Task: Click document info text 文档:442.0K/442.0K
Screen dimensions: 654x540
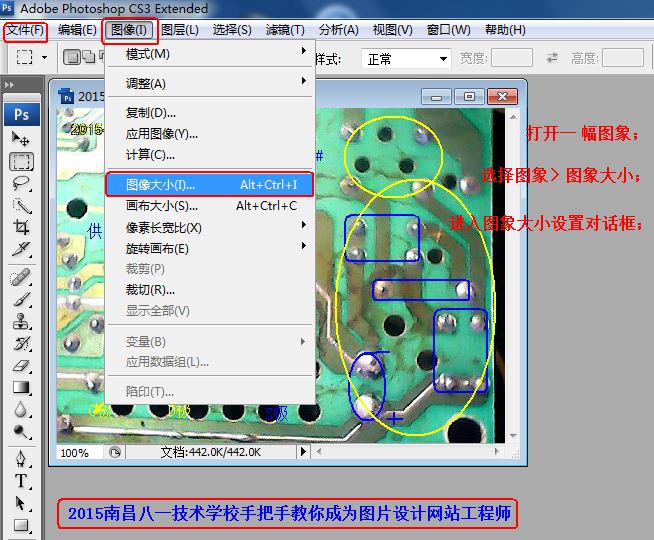Action: click(x=211, y=452)
